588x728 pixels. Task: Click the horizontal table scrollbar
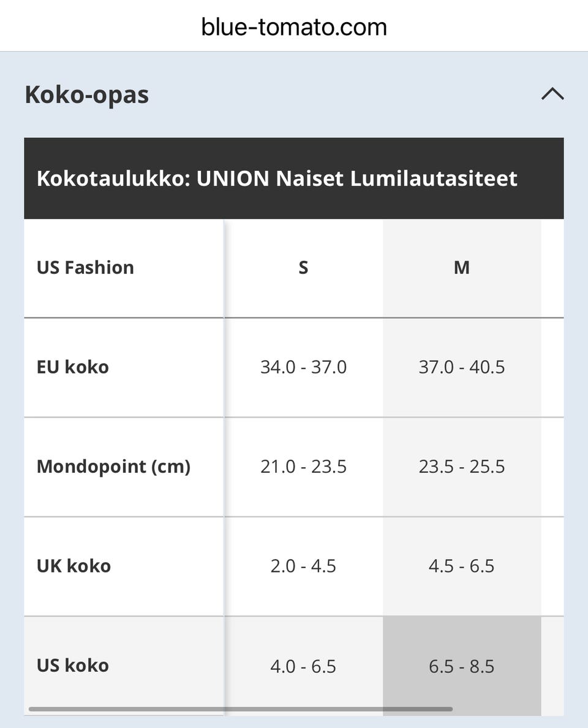(240, 709)
